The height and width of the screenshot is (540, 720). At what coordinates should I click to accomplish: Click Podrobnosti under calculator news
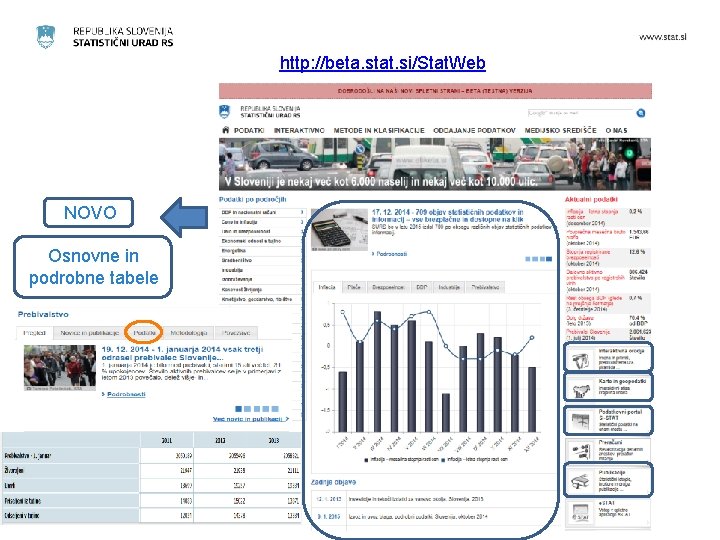click(391, 254)
